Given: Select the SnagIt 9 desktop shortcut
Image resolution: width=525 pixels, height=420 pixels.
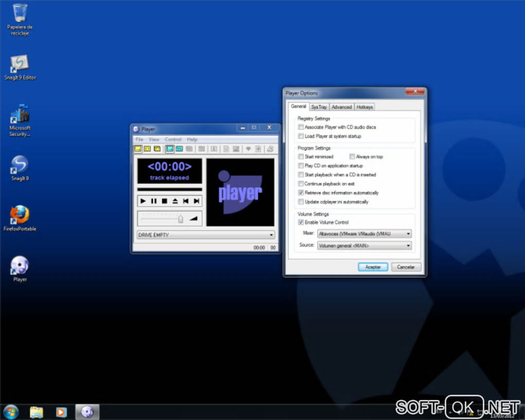Looking at the screenshot, I should coord(20,168).
